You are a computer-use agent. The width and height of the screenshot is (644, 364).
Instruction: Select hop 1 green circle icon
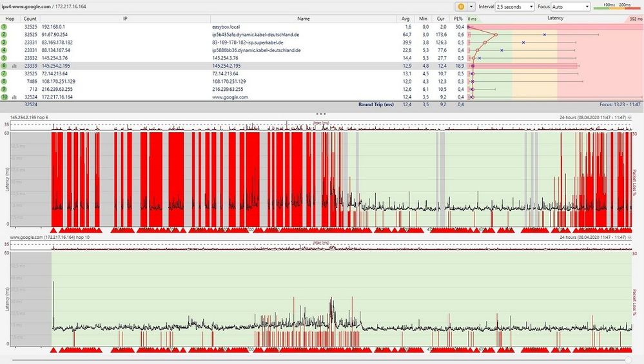(4, 26)
